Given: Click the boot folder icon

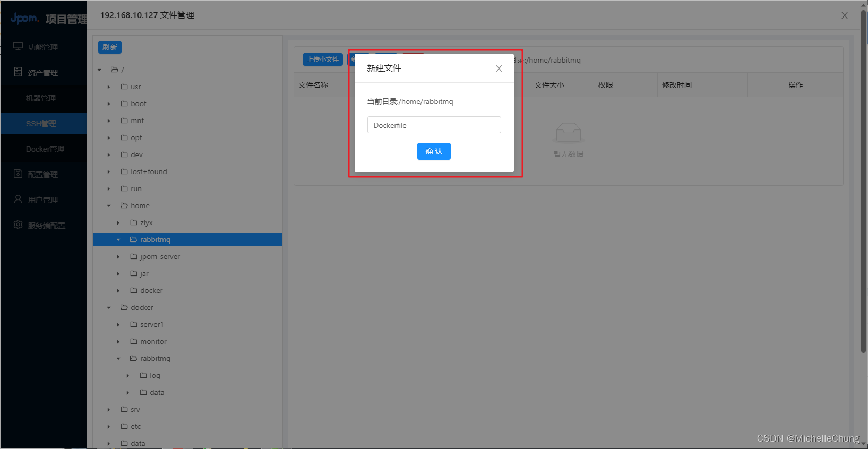Looking at the screenshot, I should (124, 103).
